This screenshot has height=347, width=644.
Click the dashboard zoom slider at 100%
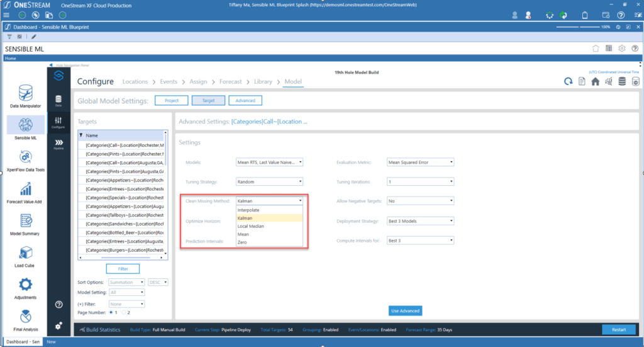(578, 26)
